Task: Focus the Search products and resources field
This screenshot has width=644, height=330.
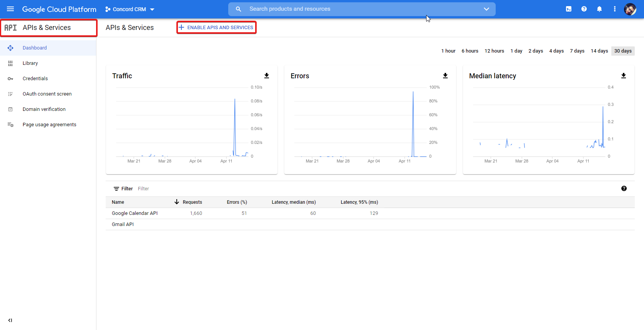Action: (x=361, y=9)
